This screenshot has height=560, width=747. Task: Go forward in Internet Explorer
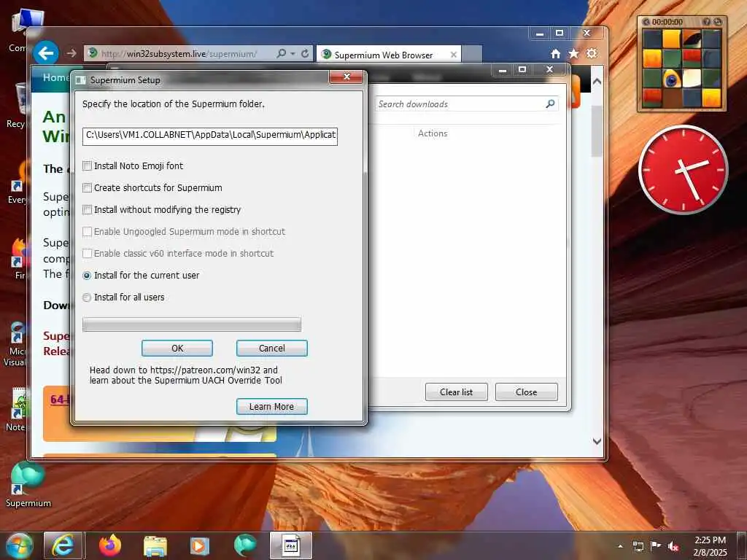(71, 53)
